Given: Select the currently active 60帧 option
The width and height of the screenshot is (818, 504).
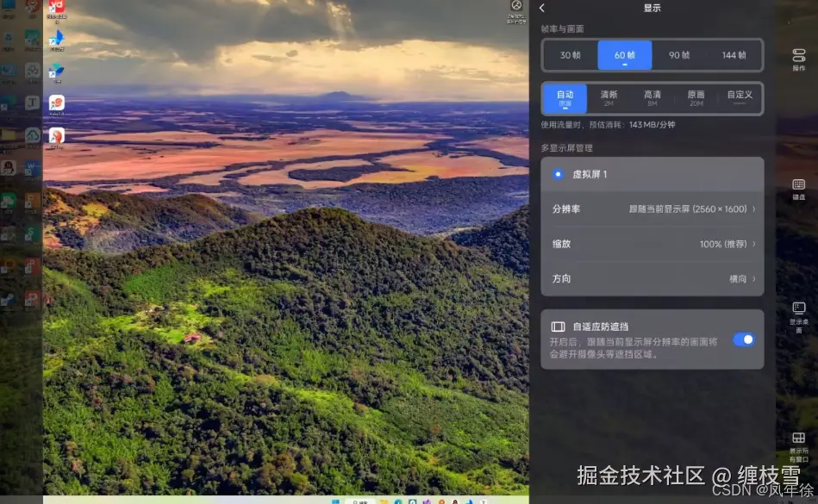Looking at the screenshot, I should (623, 54).
